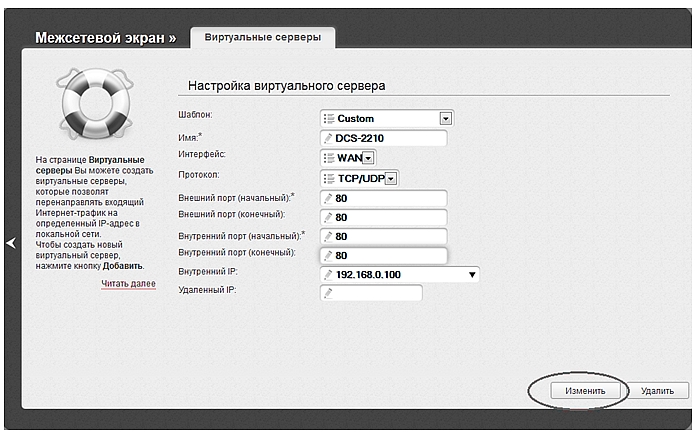The image size is (695, 432).
Task: Click list icon in Протокол field
Action: [328, 178]
